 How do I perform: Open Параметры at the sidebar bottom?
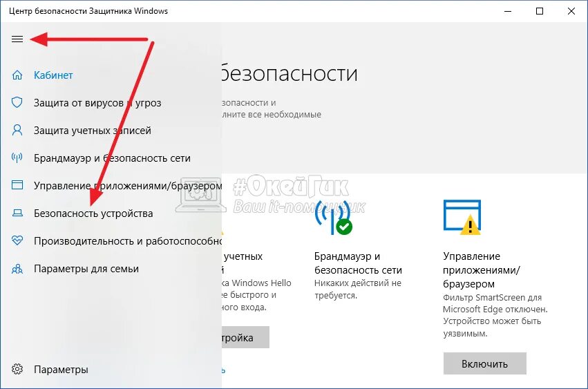[61, 370]
